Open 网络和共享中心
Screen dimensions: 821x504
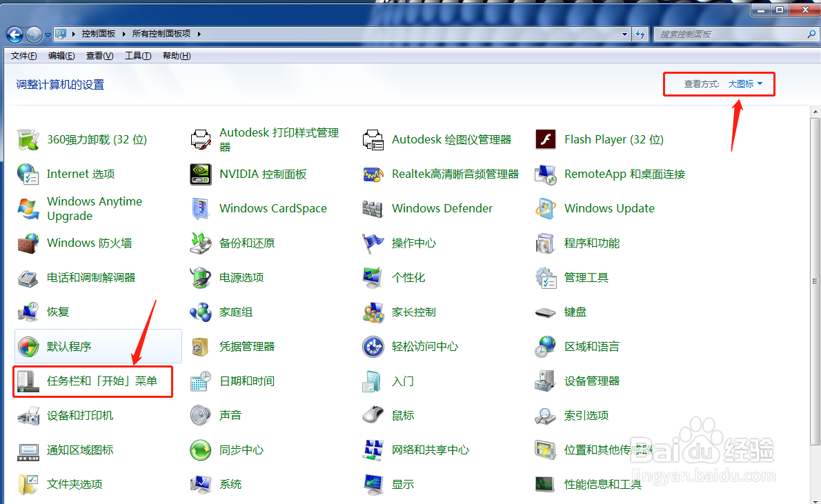430,450
